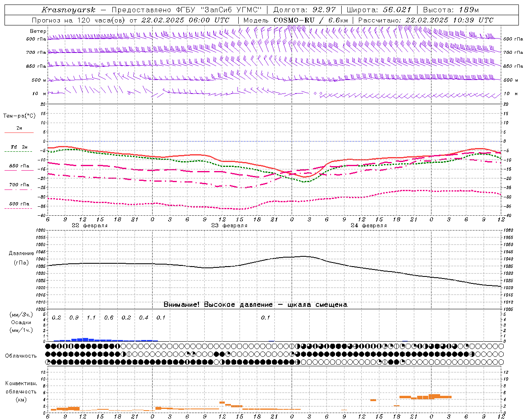Click the '0.9' precipitation value
525x420 pixels.
(74, 318)
